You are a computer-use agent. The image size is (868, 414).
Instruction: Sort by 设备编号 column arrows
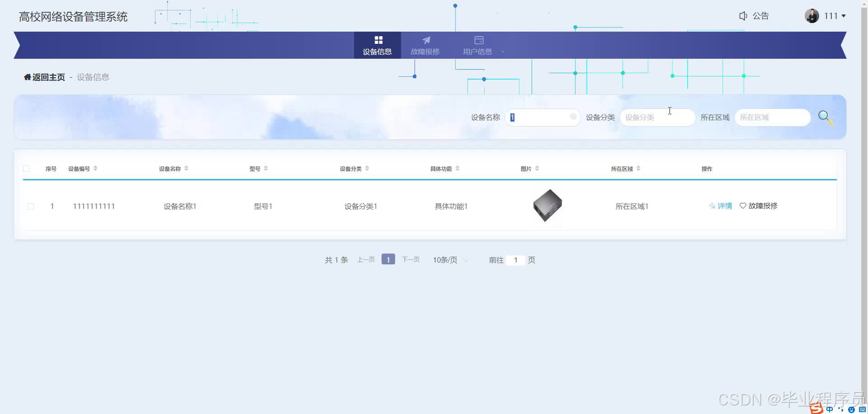(x=95, y=169)
